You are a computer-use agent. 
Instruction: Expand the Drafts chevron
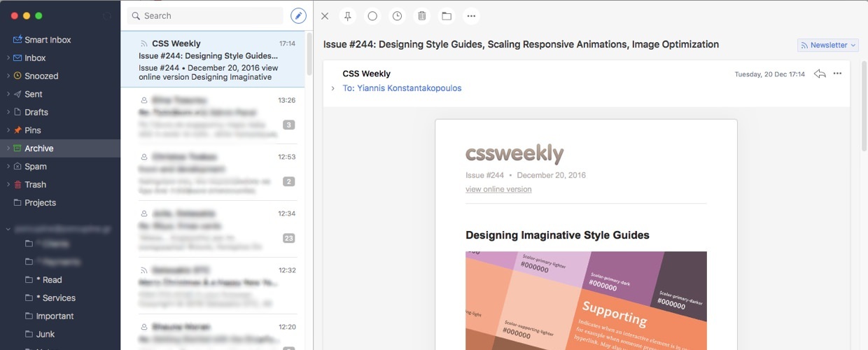click(8, 112)
